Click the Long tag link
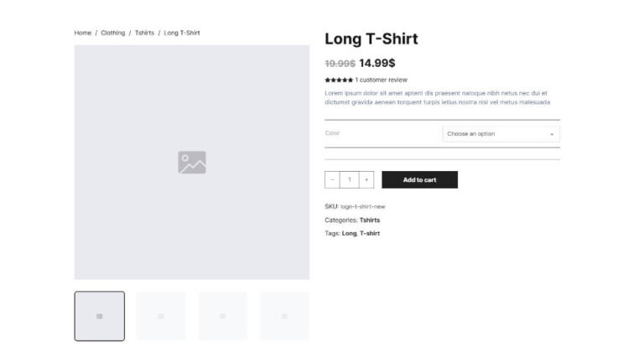 [349, 233]
